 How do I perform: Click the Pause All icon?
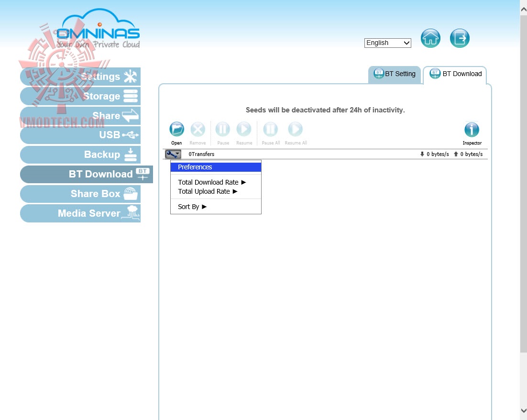click(271, 130)
